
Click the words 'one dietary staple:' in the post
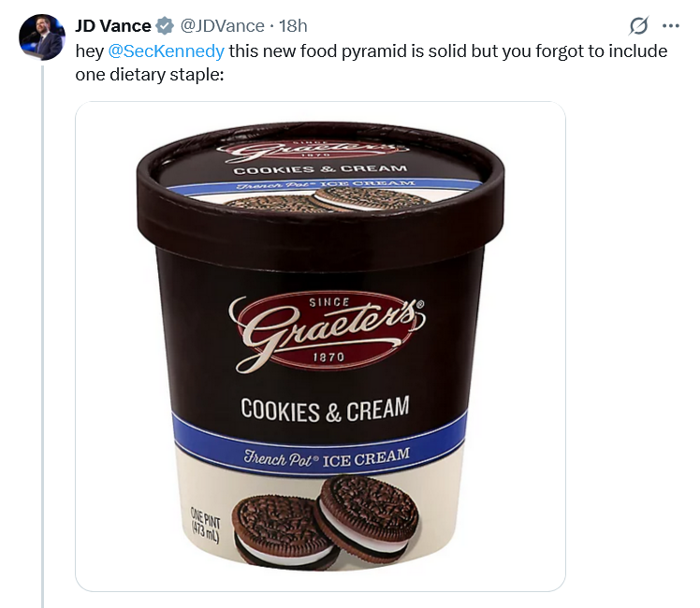point(150,74)
